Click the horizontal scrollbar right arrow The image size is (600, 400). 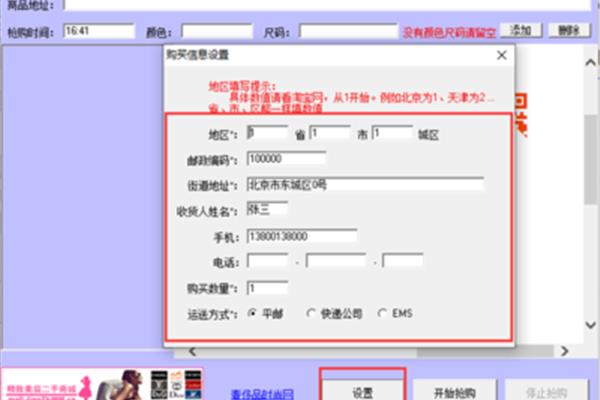point(564,351)
